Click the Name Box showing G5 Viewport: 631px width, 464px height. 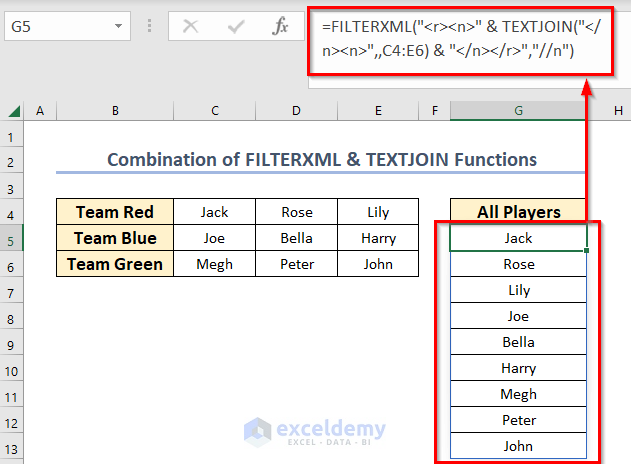68,27
